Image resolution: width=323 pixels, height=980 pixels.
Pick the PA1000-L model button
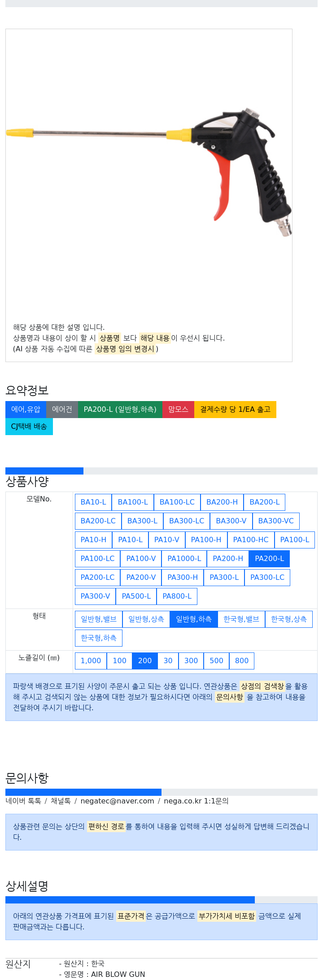184,559
